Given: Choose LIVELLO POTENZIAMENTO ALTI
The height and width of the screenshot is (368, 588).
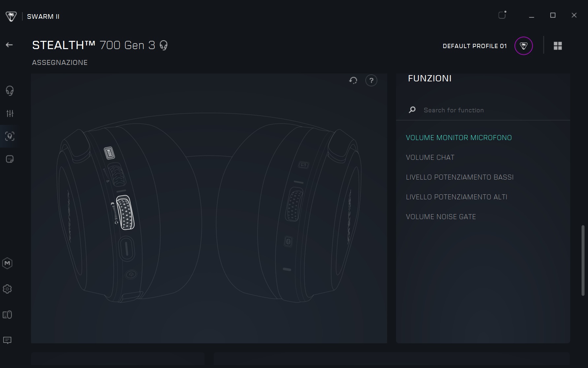Looking at the screenshot, I should [x=456, y=197].
